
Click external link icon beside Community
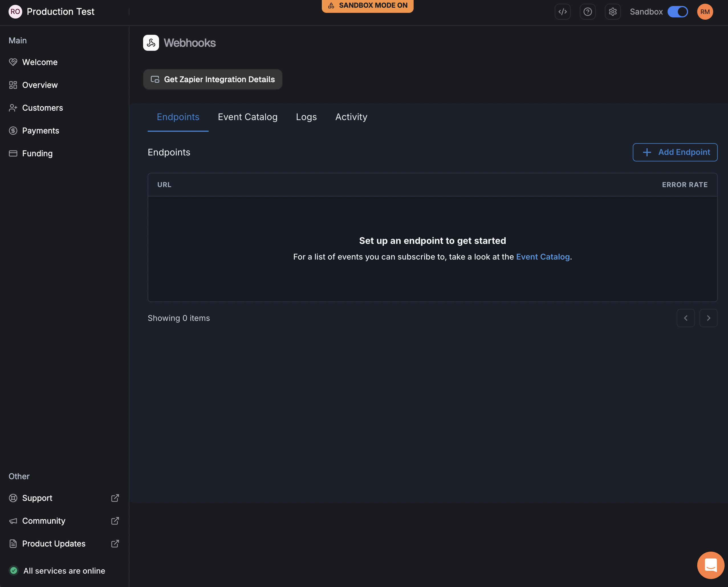pos(115,521)
